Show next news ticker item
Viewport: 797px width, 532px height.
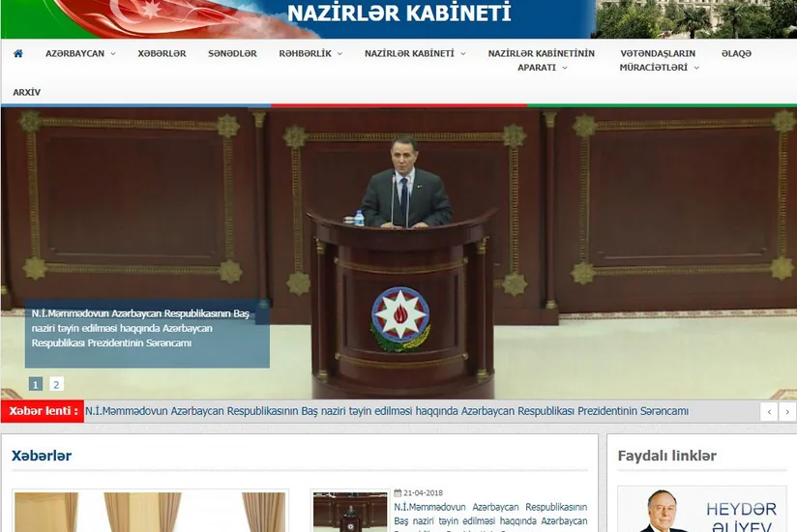pos(787,411)
